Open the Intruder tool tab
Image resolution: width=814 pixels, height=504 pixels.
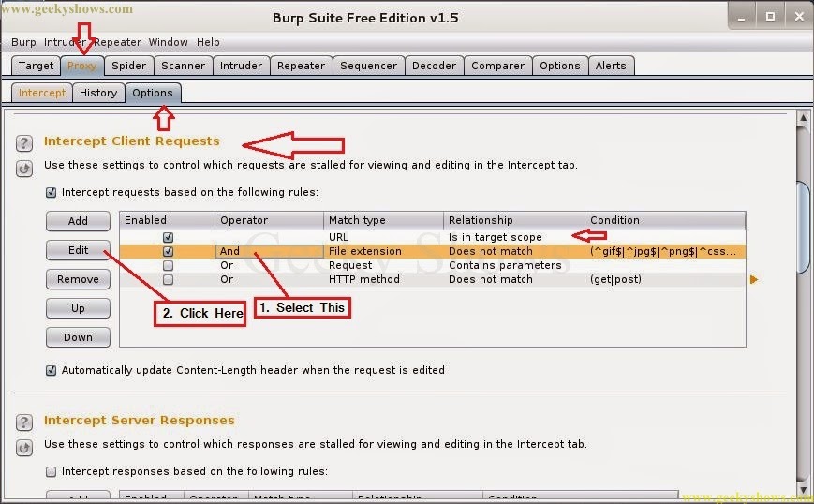pyautogui.click(x=241, y=66)
